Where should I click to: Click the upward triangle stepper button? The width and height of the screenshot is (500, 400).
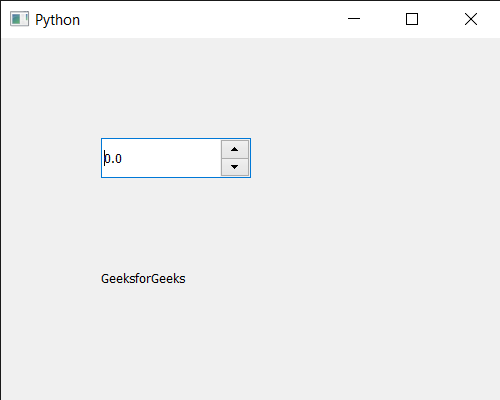click(235, 149)
